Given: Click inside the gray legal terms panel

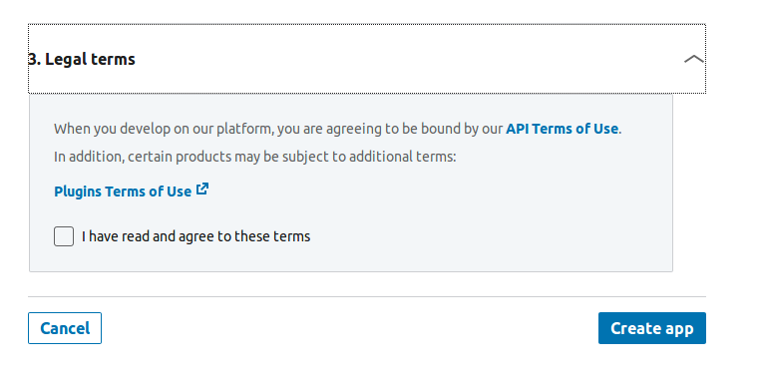Looking at the screenshot, I should 351,183.
